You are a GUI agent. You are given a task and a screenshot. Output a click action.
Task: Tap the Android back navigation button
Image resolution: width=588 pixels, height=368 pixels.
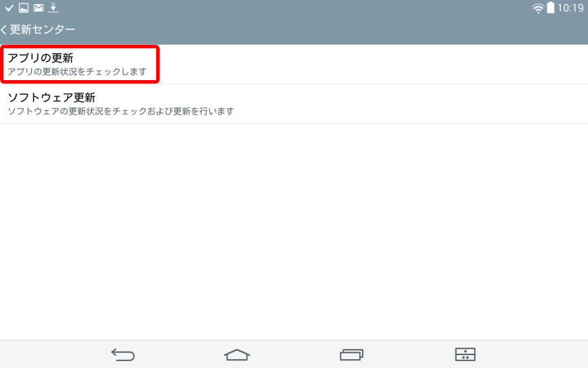123,354
